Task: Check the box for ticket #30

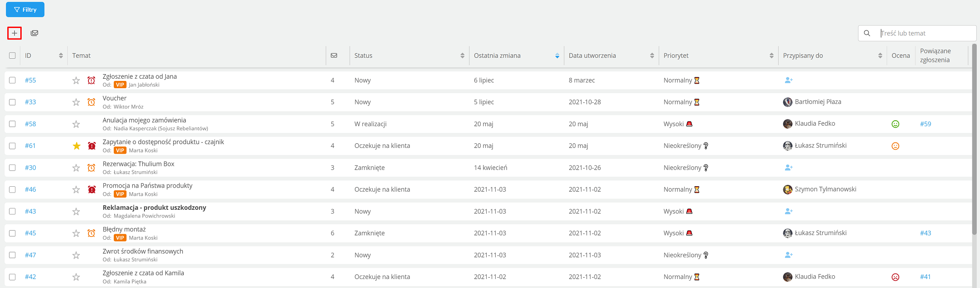Action: pyautogui.click(x=12, y=168)
